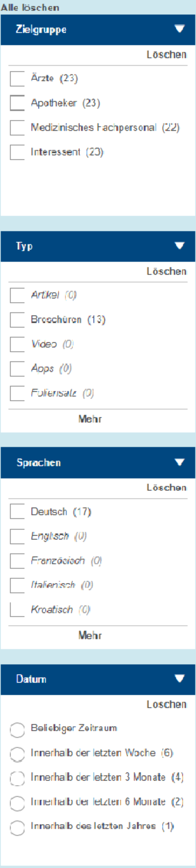Tick the Video type checkbox
The height and width of the screenshot is (868, 196).
point(17,344)
